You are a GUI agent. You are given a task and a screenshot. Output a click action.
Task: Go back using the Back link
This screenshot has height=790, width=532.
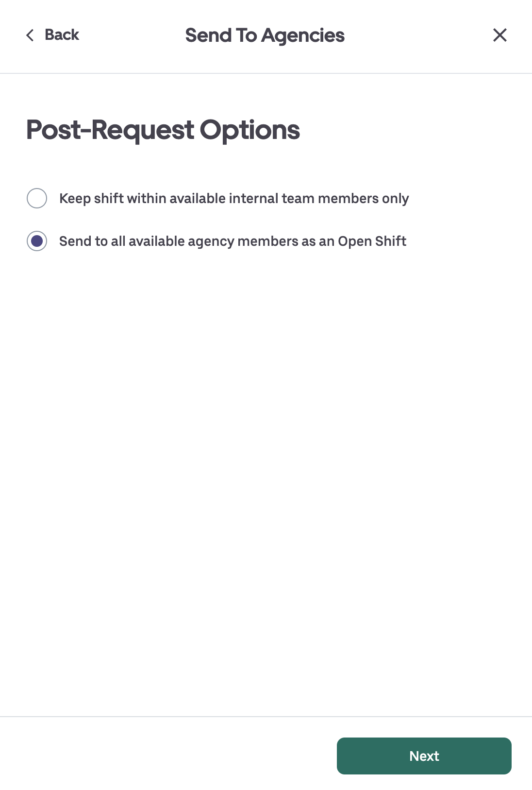click(61, 35)
